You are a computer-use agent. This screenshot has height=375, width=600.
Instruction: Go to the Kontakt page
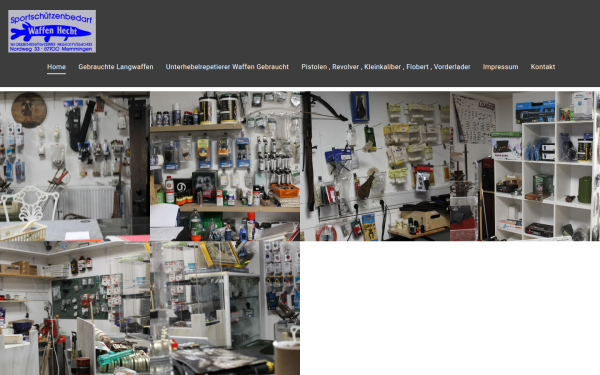pos(543,67)
